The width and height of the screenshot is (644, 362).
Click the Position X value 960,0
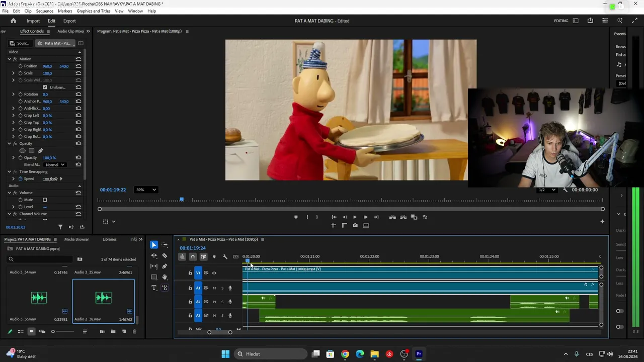click(47, 66)
